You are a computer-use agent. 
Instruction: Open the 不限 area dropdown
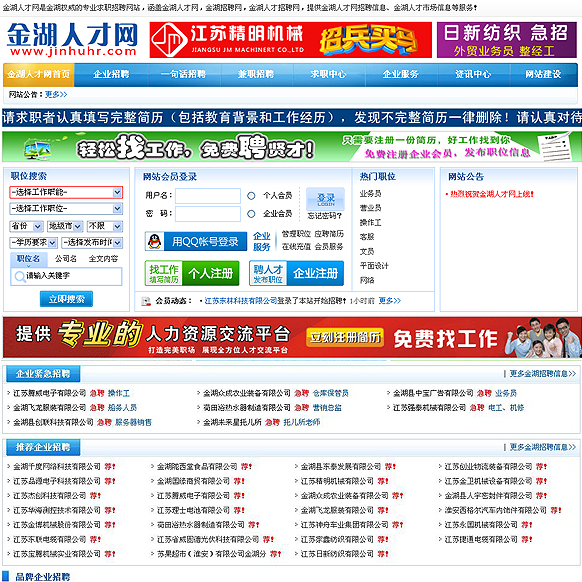(105, 226)
